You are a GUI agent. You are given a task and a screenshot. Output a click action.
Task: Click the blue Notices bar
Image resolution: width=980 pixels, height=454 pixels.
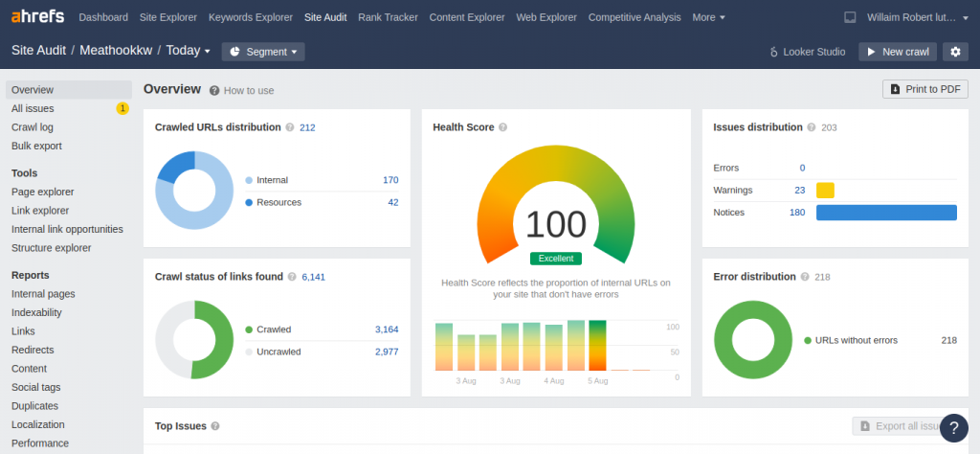coord(886,213)
